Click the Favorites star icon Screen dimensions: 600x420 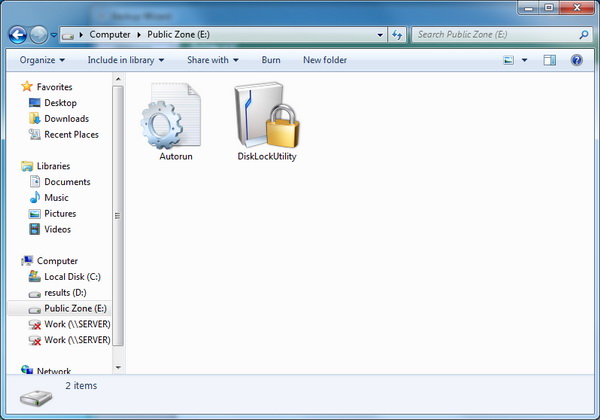point(27,86)
